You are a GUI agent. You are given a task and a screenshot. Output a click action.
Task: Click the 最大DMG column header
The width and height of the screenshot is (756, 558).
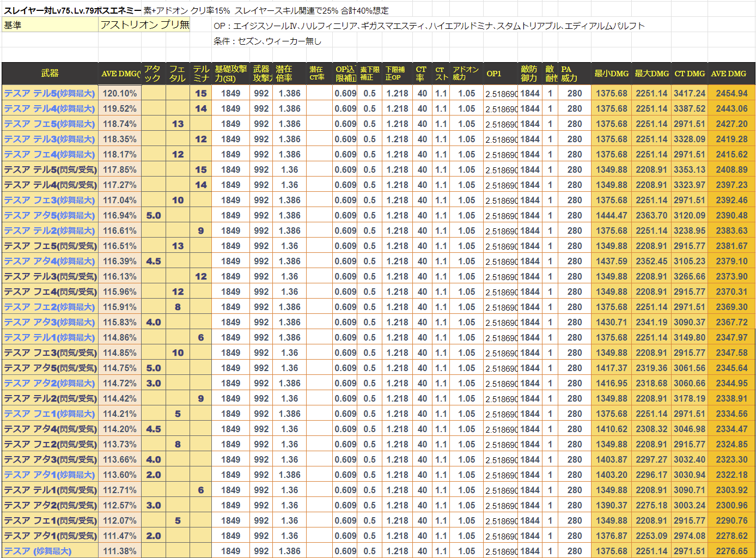[652, 74]
